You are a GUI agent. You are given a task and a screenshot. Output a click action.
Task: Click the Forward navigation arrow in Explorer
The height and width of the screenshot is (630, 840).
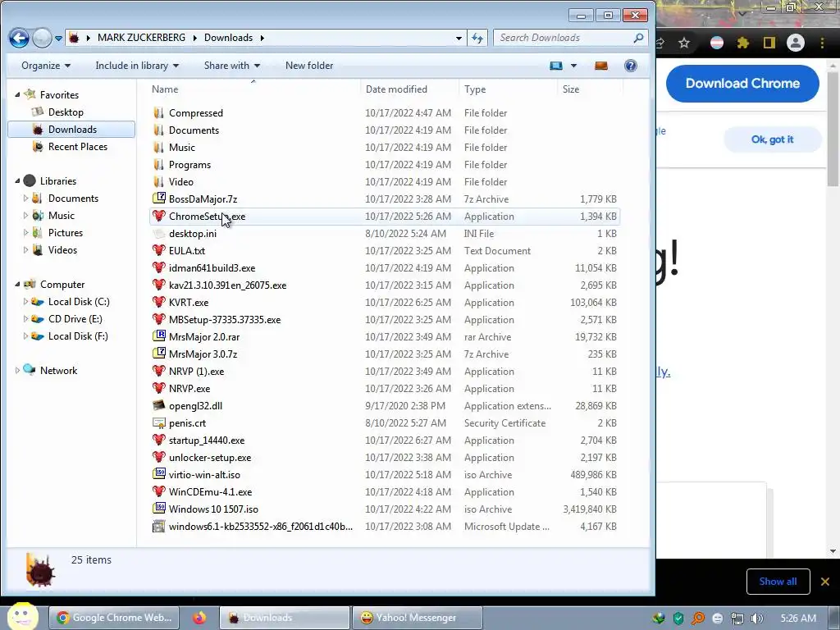tap(42, 38)
